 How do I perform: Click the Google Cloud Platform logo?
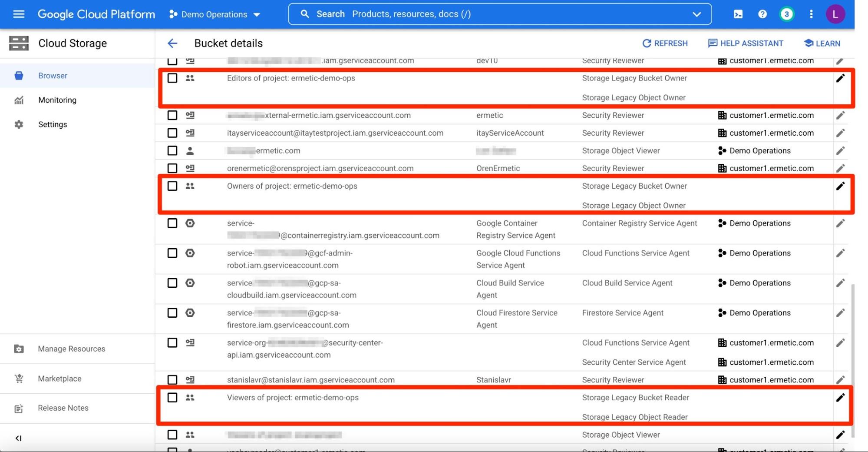pyautogui.click(x=96, y=14)
